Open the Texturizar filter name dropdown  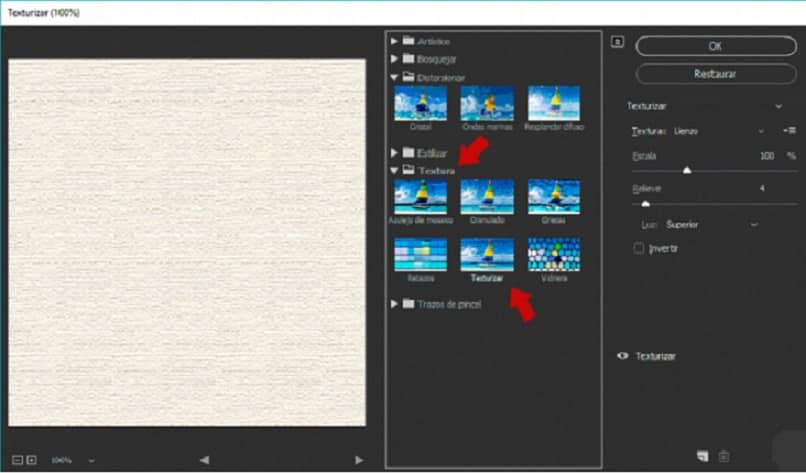[704, 106]
